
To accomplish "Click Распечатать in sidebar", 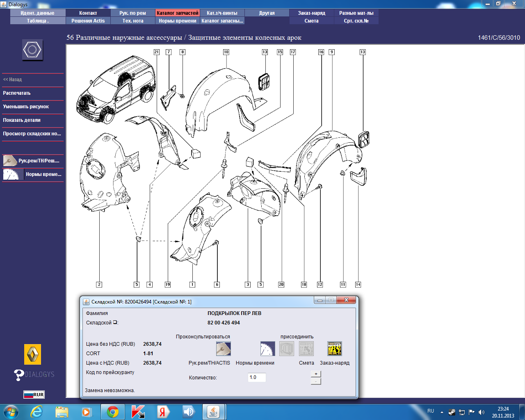I will pyautogui.click(x=17, y=93).
